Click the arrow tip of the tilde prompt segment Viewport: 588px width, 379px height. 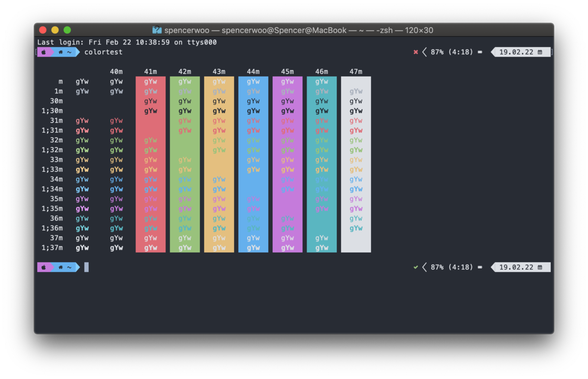coord(78,52)
